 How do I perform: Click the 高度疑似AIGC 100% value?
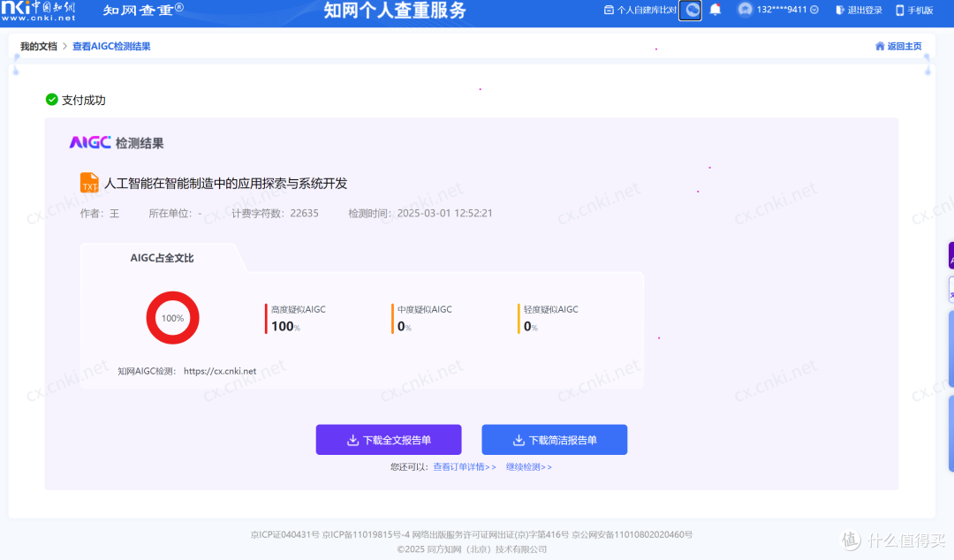[x=286, y=326]
